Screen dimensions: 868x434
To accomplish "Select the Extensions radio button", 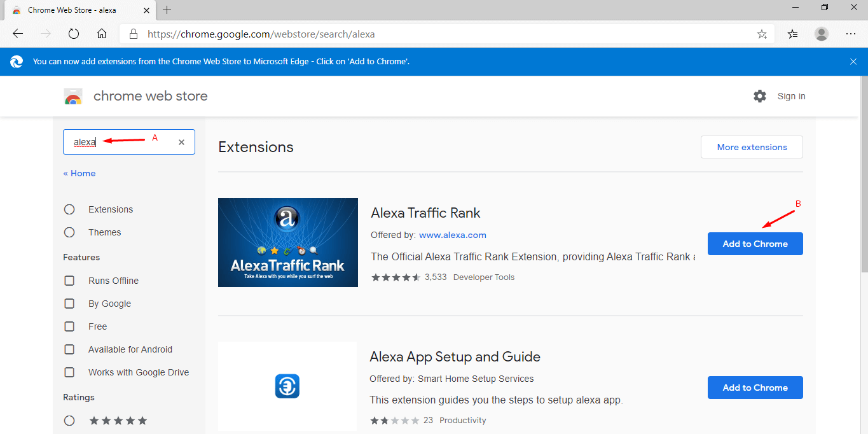I will tap(69, 209).
